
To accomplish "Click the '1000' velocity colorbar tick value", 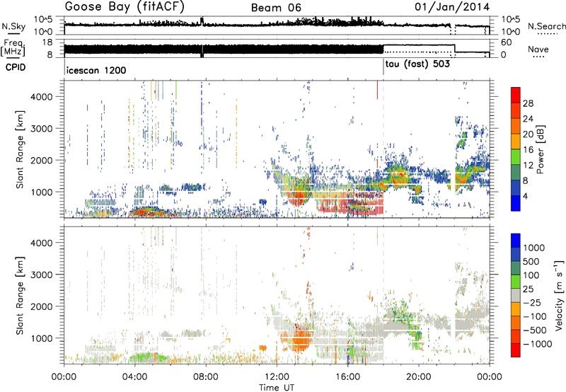I will point(533,248).
